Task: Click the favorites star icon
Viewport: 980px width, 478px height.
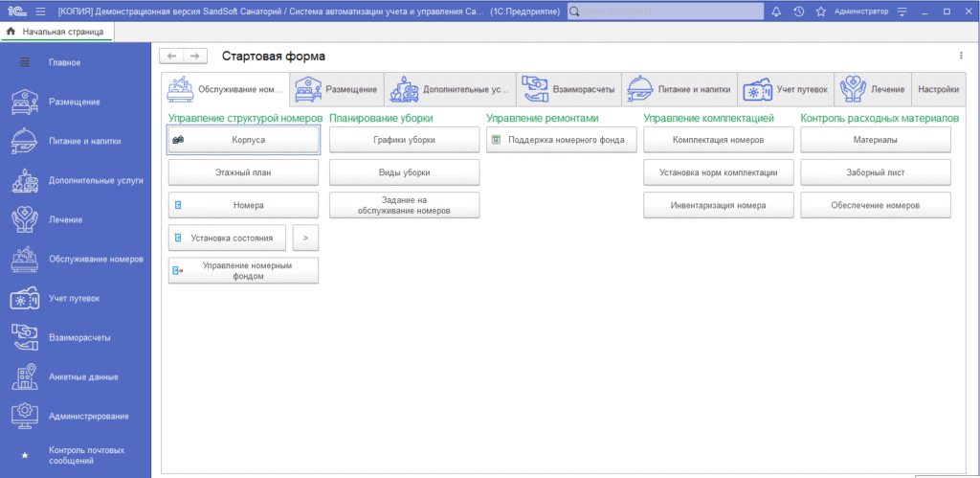Action: [x=820, y=11]
